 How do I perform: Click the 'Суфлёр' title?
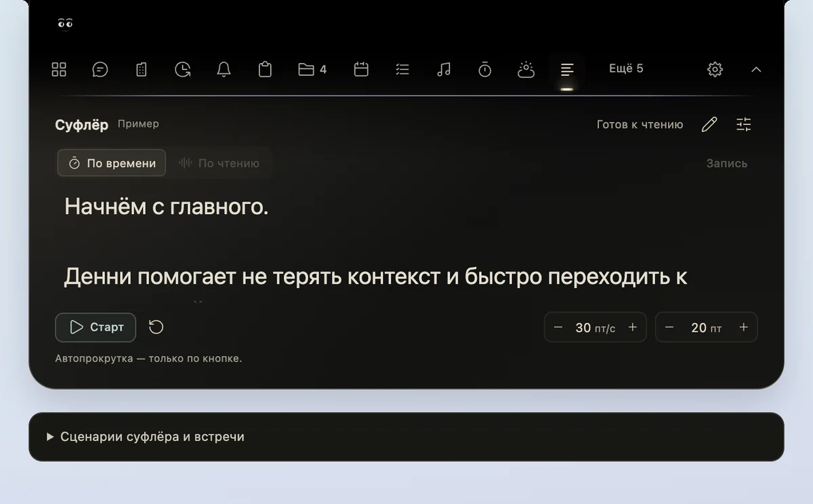pos(81,125)
